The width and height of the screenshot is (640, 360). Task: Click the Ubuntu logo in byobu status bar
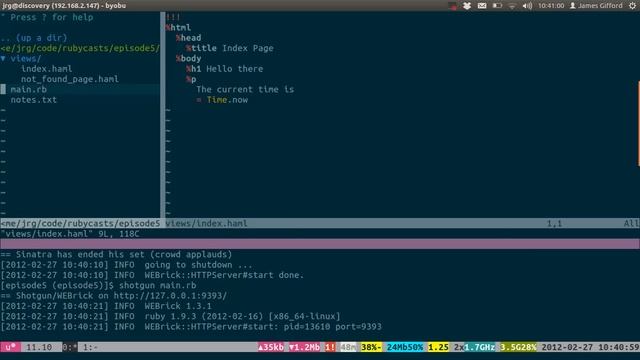click(x=10, y=347)
